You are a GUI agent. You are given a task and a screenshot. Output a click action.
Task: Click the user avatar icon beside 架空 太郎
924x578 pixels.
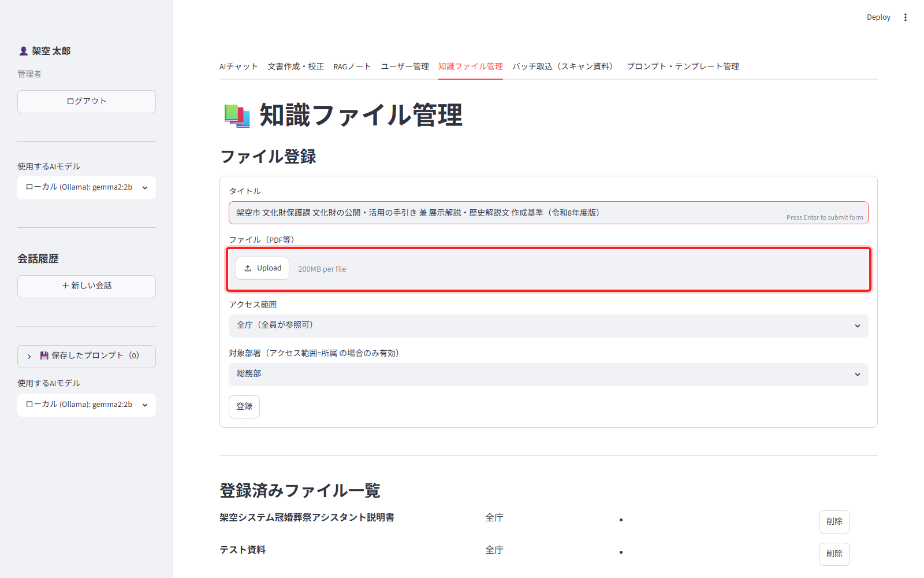click(23, 51)
